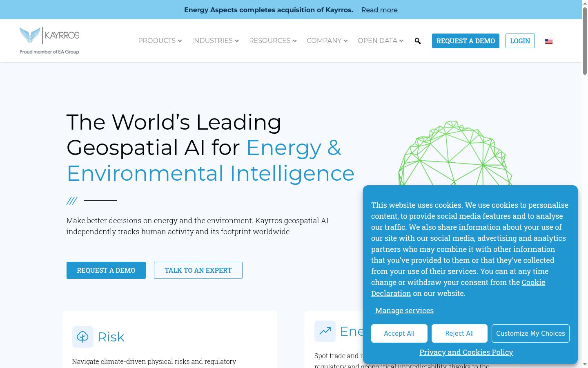Viewport: 588px width, 368px height.
Task: Open the Privacy and Cookies Policy link
Action: click(466, 352)
